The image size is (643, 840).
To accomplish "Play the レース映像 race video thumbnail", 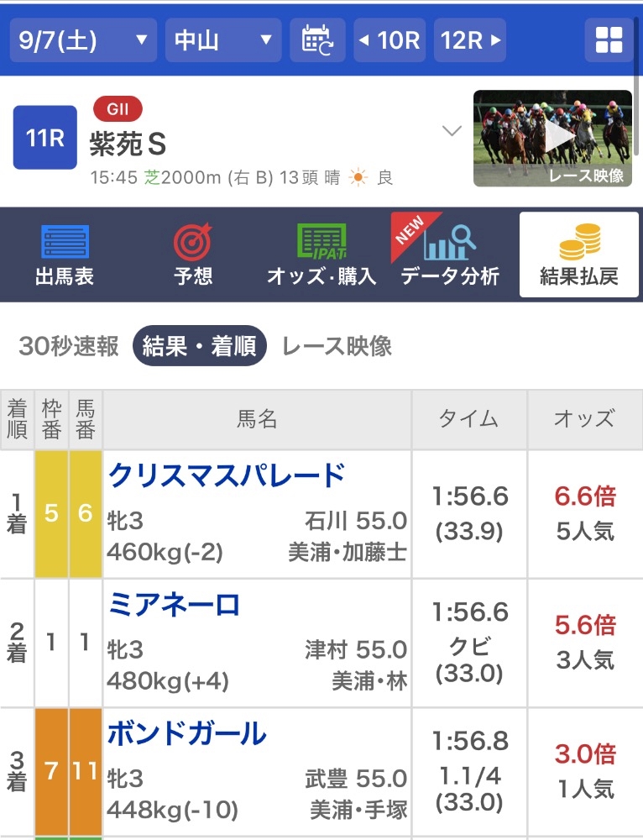I will [552, 138].
